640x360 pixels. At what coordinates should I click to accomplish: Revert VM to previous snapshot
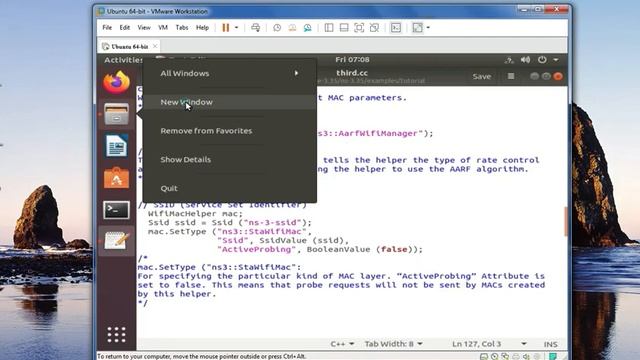point(292,27)
